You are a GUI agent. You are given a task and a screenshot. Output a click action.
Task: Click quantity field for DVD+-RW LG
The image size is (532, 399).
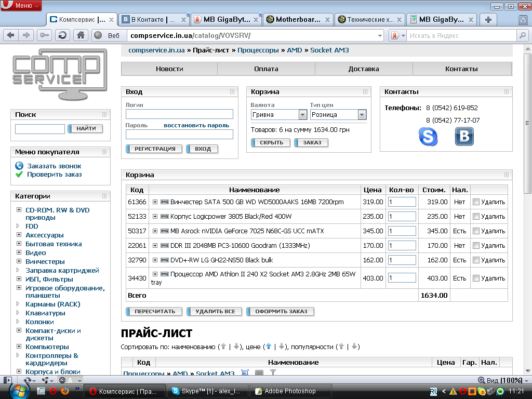pyautogui.click(x=402, y=260)
